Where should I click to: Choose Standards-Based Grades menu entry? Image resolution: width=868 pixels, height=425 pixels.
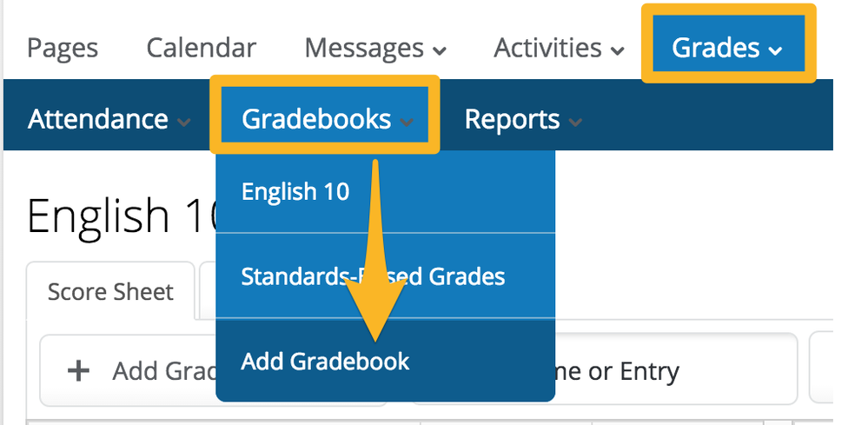(x=385, y=276)
